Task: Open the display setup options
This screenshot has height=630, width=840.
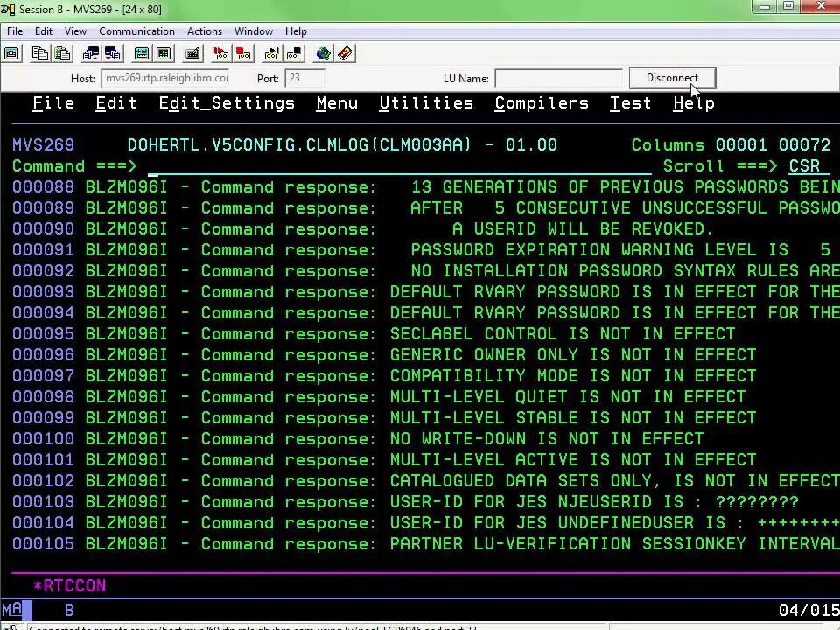Action: (x=164, y=53)
